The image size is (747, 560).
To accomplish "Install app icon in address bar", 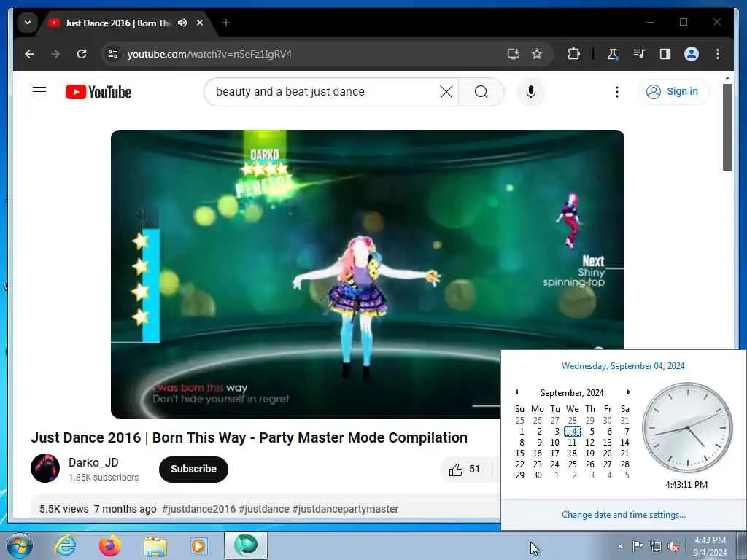I will click(513, 54).
